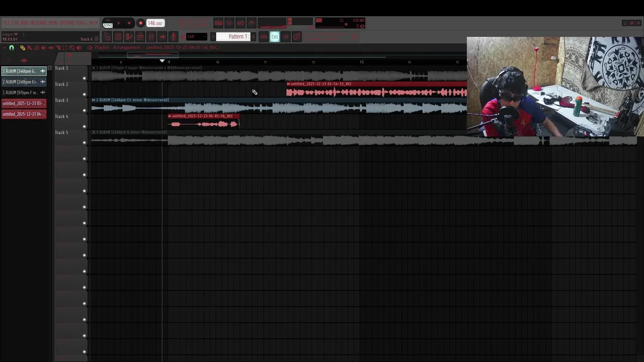The width and height of the screenshot is (644, 362).
Task: Toggle the Shift modifier button
Action: click(x=264, y=37)
